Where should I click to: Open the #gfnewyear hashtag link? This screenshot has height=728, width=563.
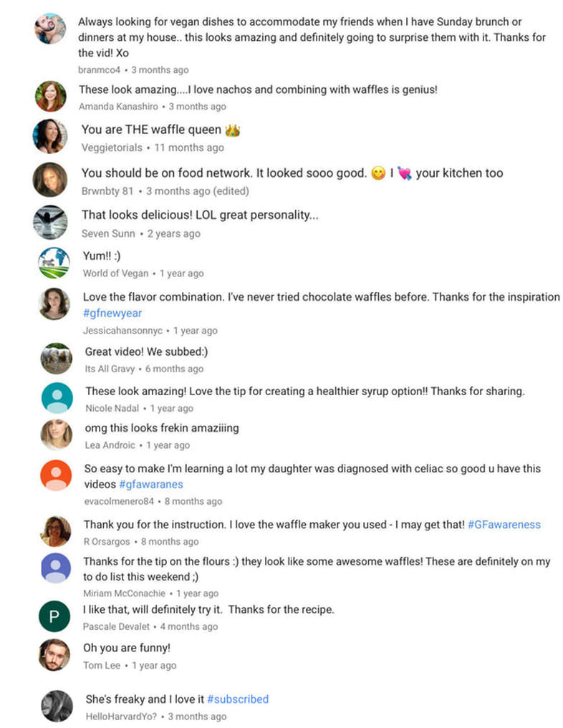pyautogui.click(x=112, y=314)
